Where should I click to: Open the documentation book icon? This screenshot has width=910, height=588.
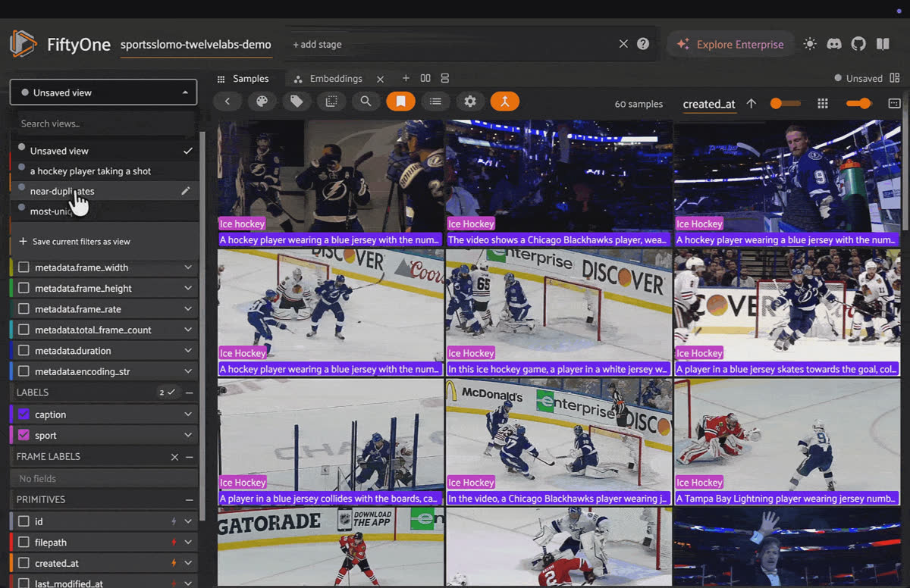[883, 44]
